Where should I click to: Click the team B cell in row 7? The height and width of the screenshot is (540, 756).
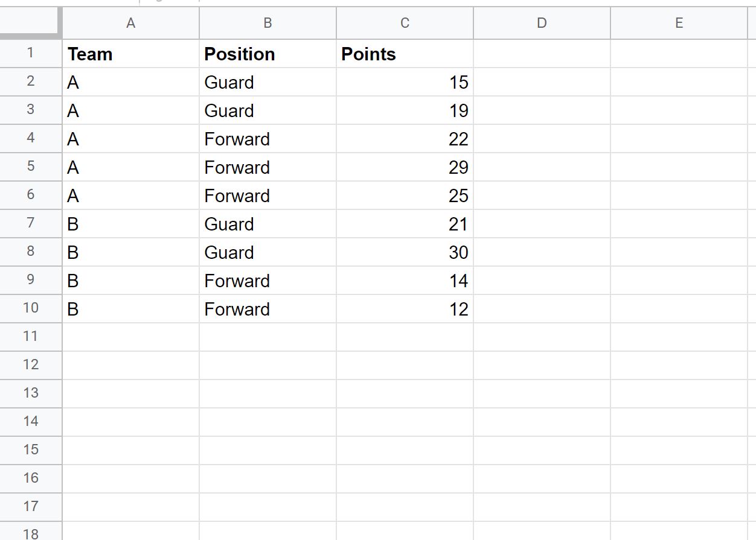[x=130, y=224]
